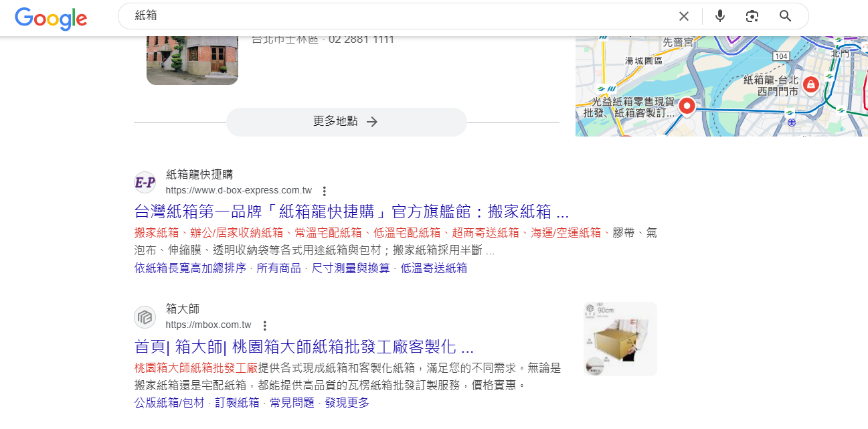Open Google Lens image search icon
The height and width of the screenshot is (429, 868).
(752, 16)
